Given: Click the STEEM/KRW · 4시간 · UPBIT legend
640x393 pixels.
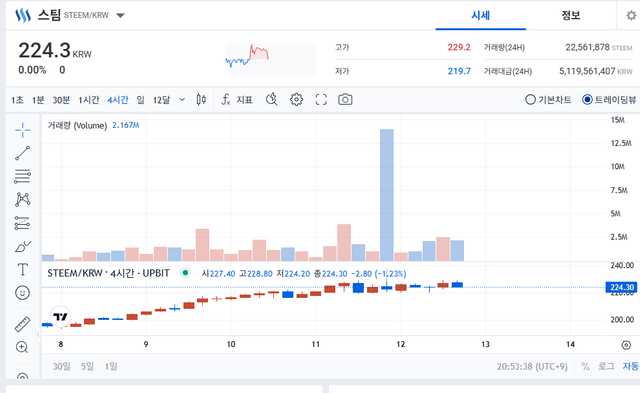Looking at the screenshot, I should (x=108, y=273).
